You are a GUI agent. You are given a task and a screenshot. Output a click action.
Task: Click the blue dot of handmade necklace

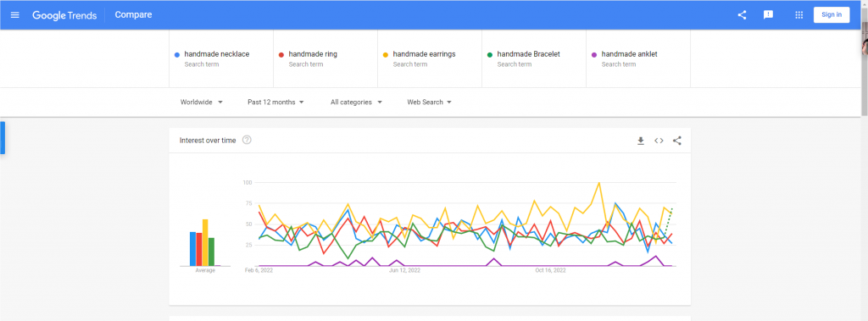(176, 55)
